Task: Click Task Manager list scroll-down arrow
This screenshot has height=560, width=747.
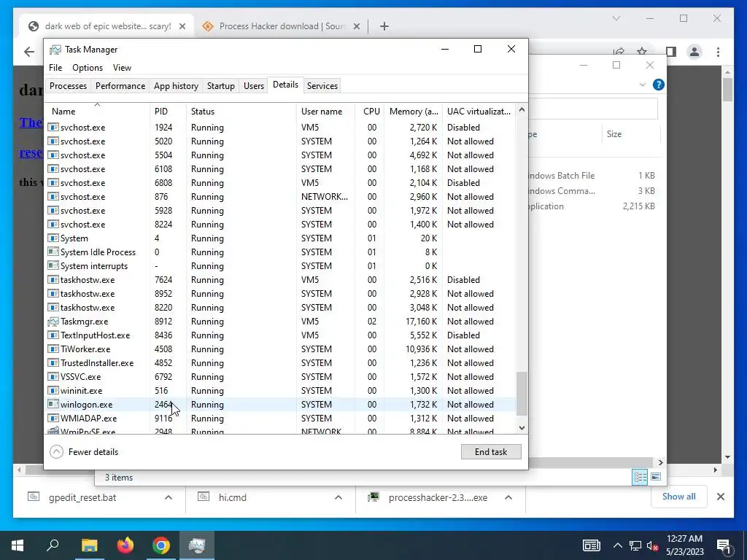Action: 522,427
